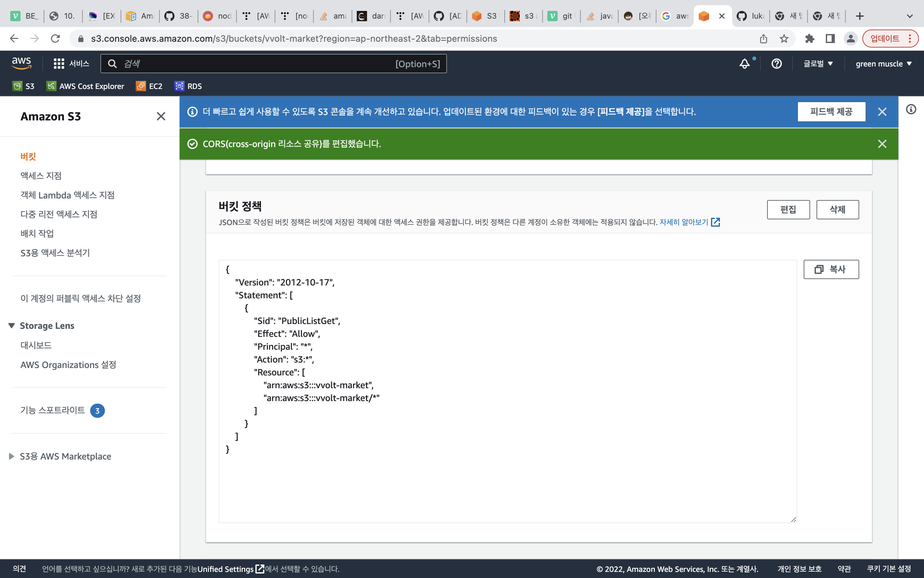The image size is (924, 578).
Task: Open AWS Cost Explorer shortcut
Action: pyautogui.click(x=85, y=86)
